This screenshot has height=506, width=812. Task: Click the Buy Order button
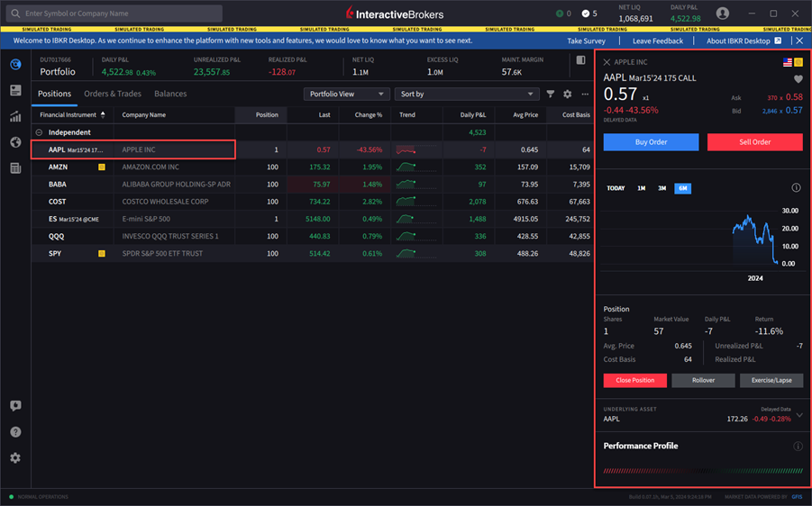click(651, 141)
